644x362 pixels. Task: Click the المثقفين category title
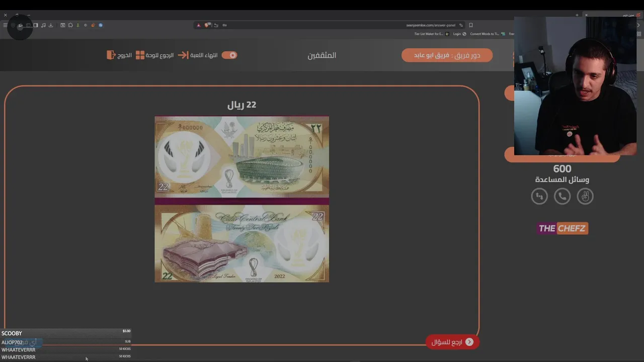[x=322, y=55]
